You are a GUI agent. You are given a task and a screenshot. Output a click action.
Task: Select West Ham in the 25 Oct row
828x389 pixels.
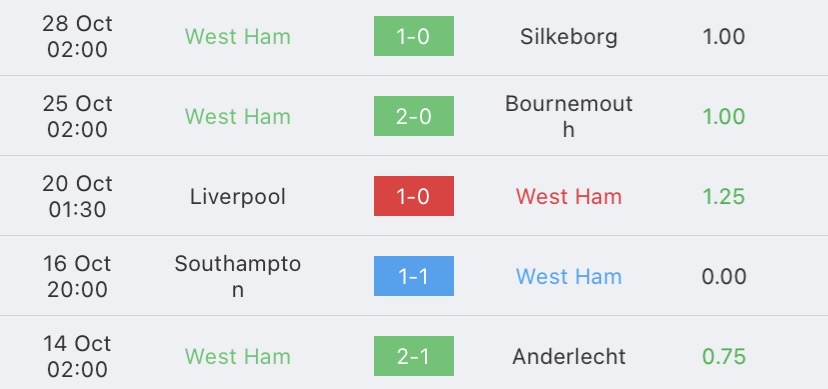(238, 117)
